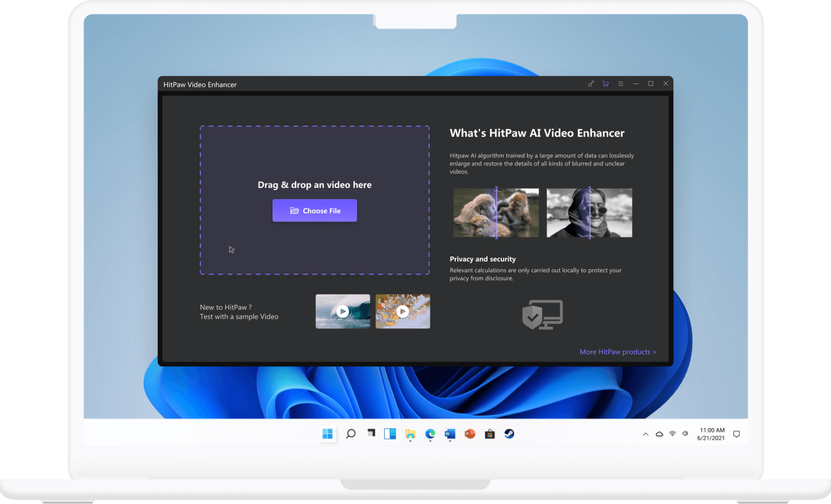Click the 'Drag & drop an video here' text
The image size is (831, 504).
[315, 185]
